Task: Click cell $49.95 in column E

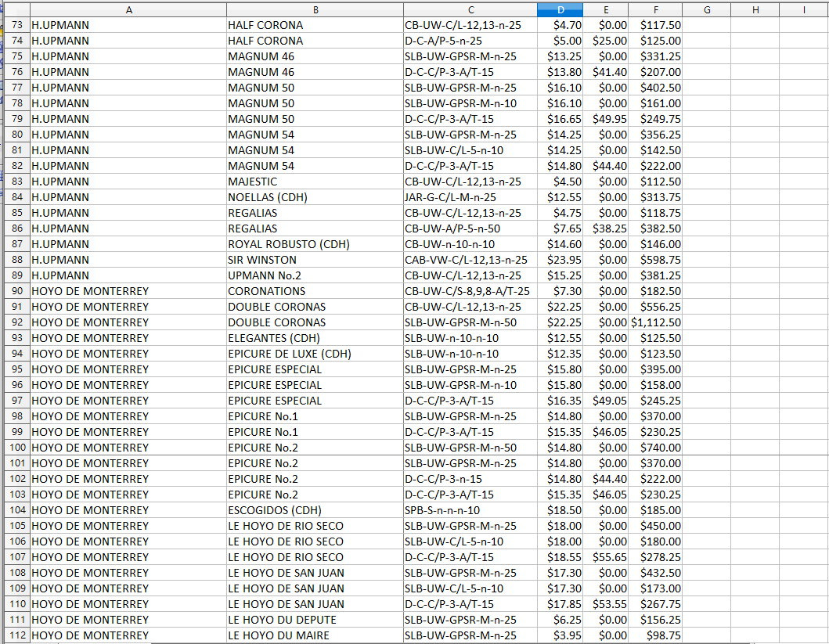Action: click(606, 119)
